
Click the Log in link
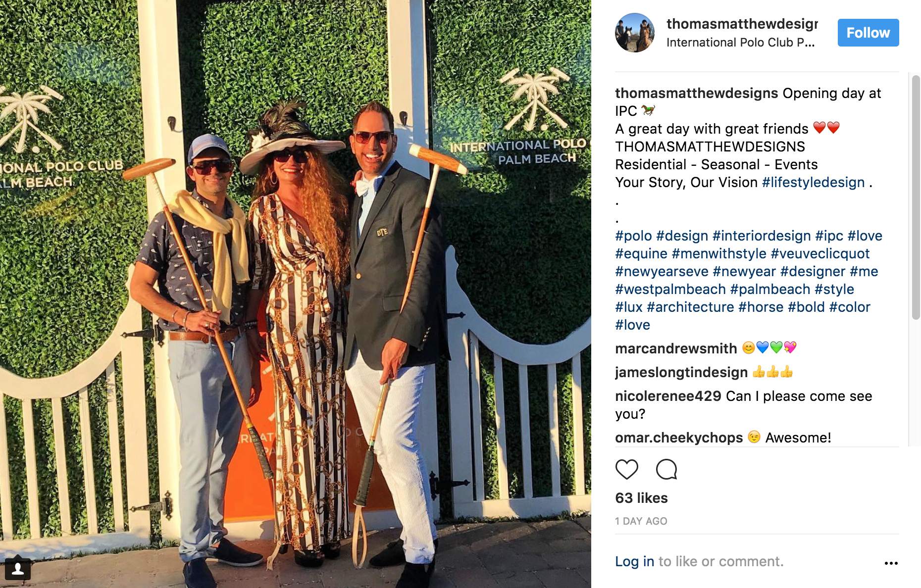[635, 561]
